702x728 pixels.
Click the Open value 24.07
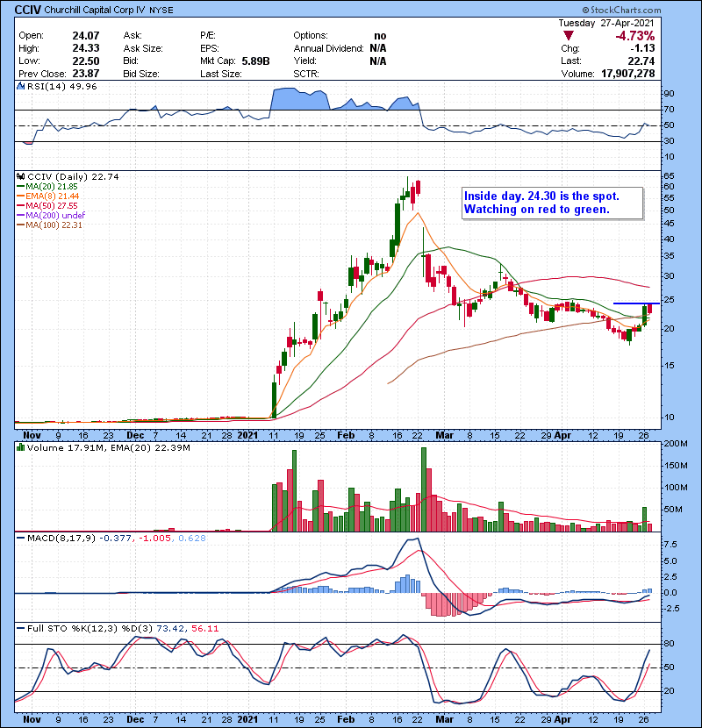click(x=86, y=36)
